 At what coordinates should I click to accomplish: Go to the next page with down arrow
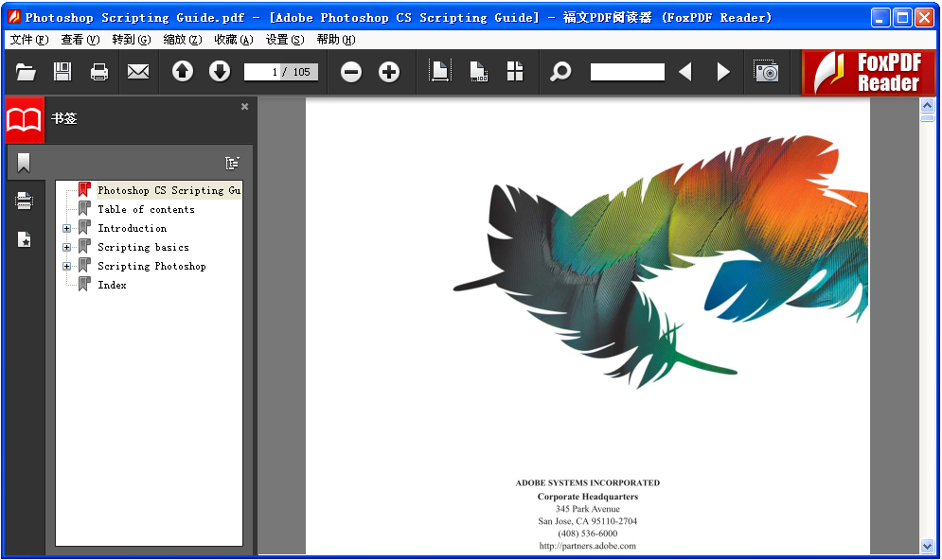click(220, 72)
